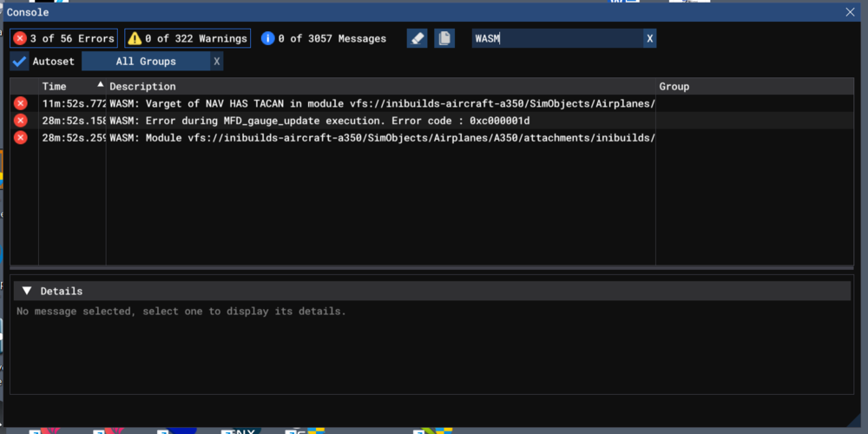
Task: Click error icon of NAV HAS TACAN row
Action: (20, 103)
